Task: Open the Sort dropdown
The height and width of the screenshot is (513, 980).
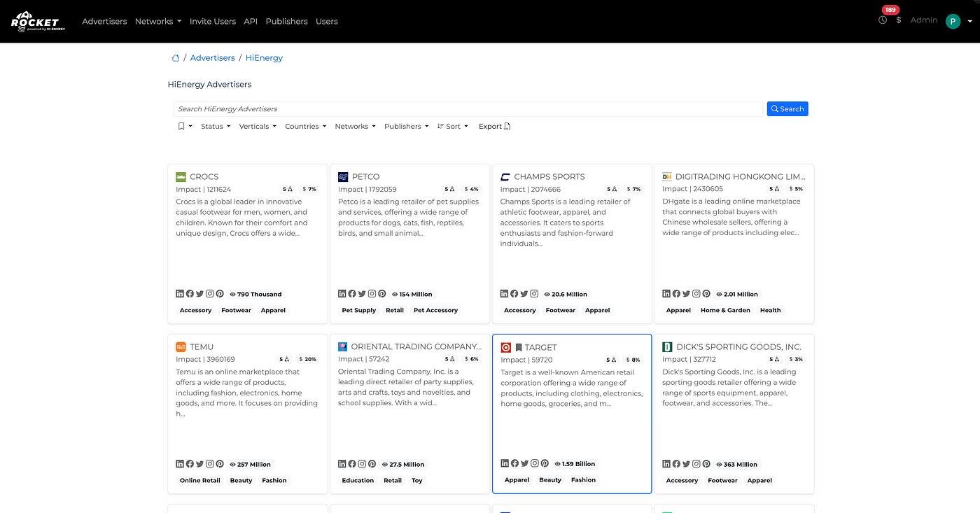Action: (452, 127)
